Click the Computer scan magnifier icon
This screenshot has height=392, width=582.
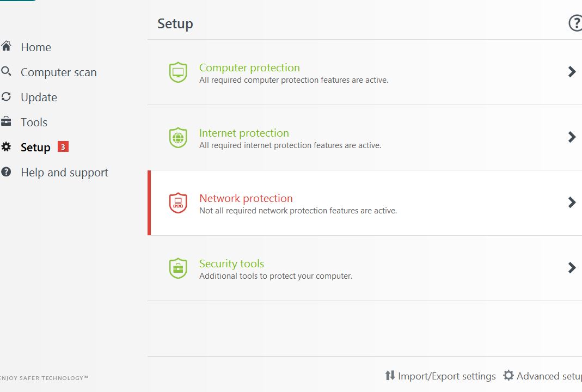(x=6, y=72)
